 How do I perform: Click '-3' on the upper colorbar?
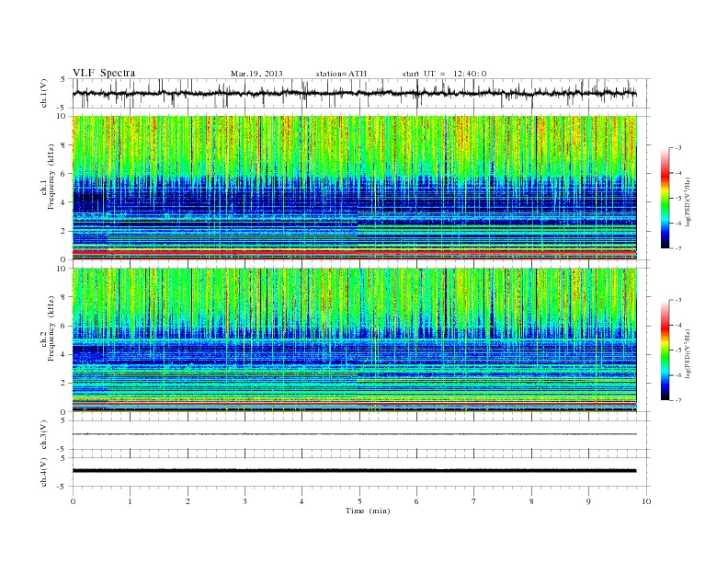[x=678, y=148]
